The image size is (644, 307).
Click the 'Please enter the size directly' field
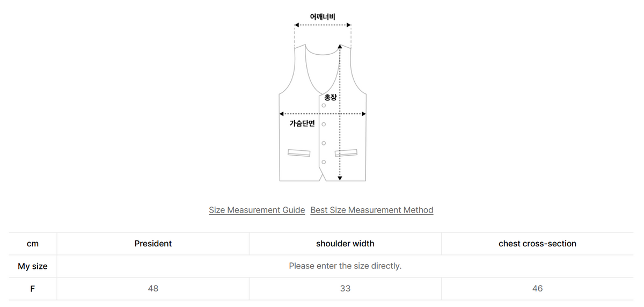point(345,266)
